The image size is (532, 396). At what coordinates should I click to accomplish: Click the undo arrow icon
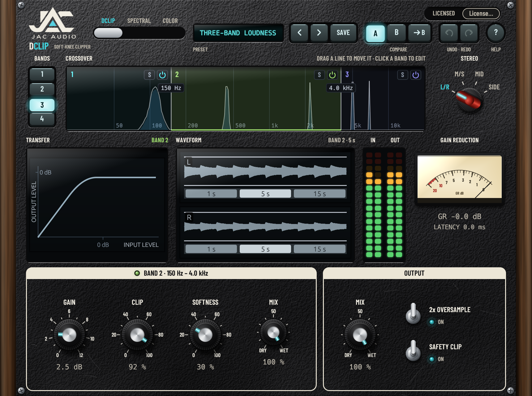449,33
